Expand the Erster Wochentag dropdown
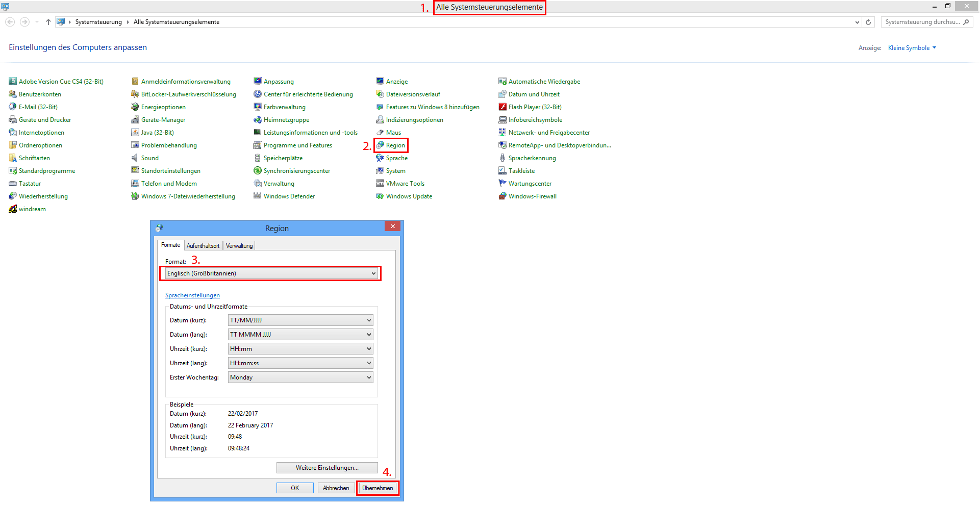The width and height of the screenshot is (980, 531). 300,377
